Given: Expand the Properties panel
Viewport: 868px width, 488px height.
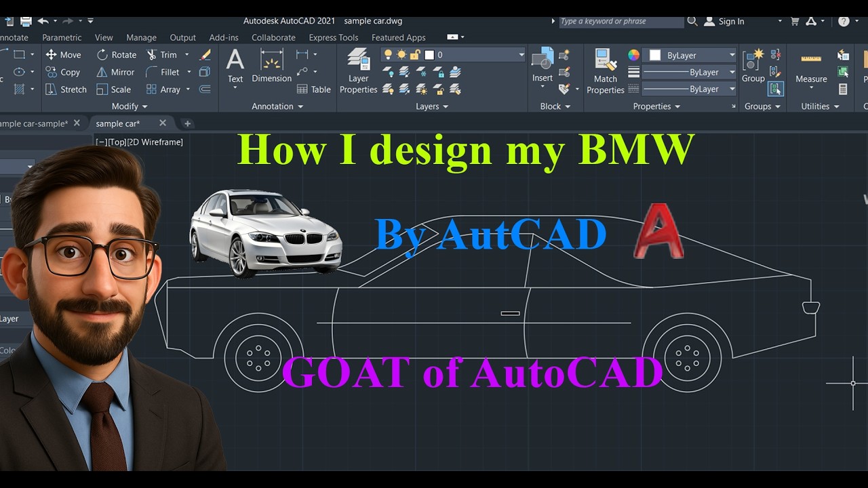Looking at the screenshot, I should 656,106.
